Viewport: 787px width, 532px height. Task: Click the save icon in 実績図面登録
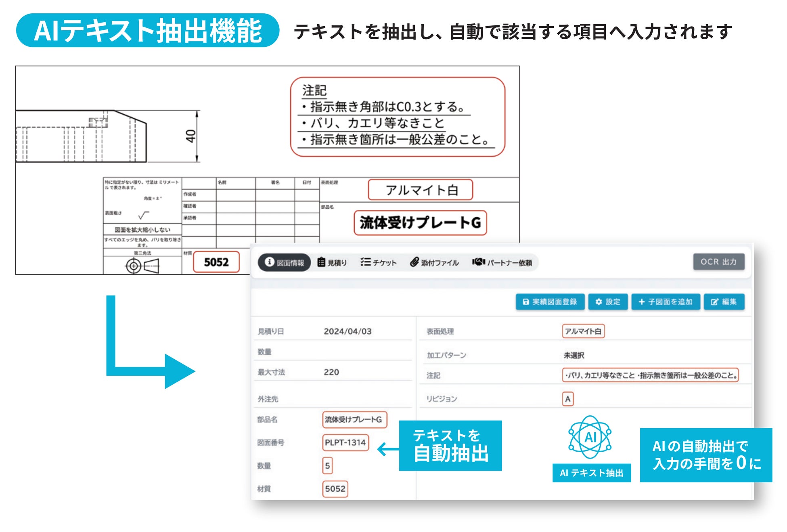point(526,302)
